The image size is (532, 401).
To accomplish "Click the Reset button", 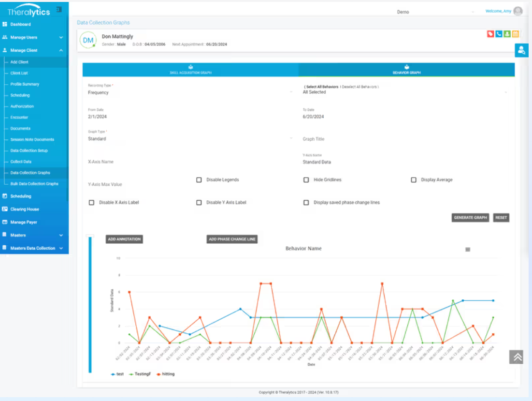I will tap(501, 218).
